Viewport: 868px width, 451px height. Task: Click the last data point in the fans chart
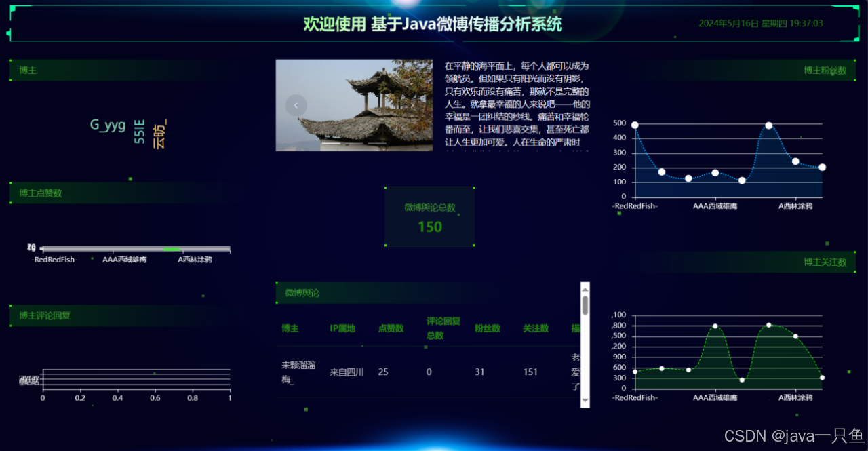coord(822,167)
